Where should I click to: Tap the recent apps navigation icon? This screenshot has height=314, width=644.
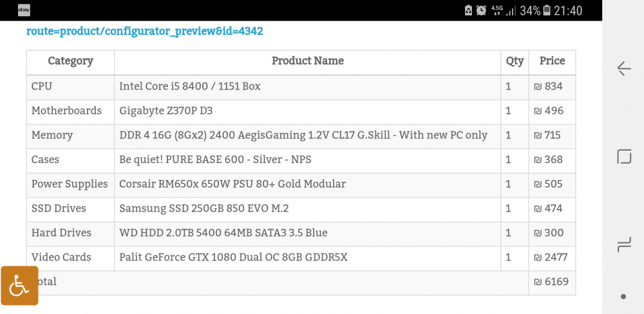point(624,245)
